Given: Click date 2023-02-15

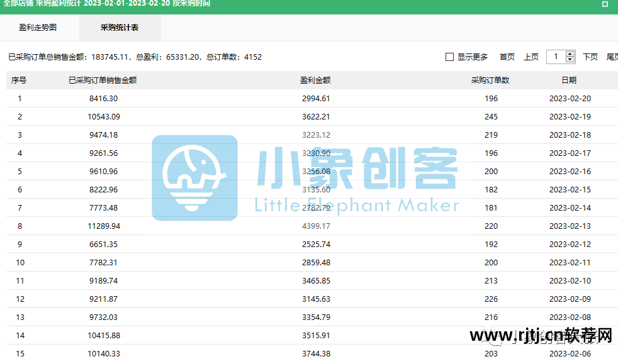Looking at the screenshot, I should tap(570, 190).
